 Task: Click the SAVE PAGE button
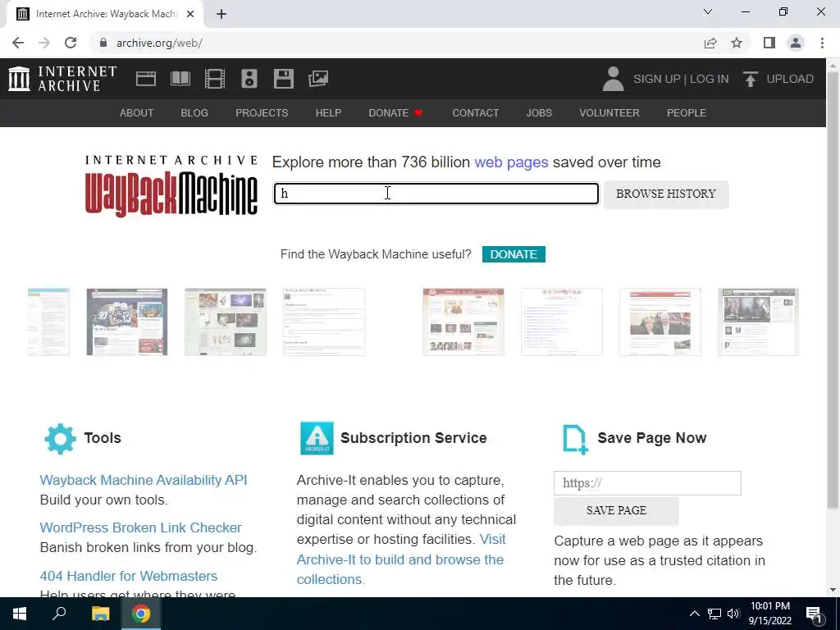pyautogui.click(x=616, y=510)
